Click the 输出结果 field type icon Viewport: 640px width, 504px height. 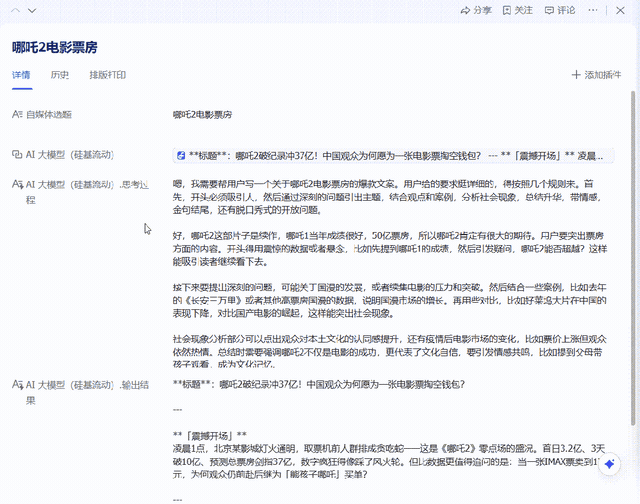[x=17, y=384]
